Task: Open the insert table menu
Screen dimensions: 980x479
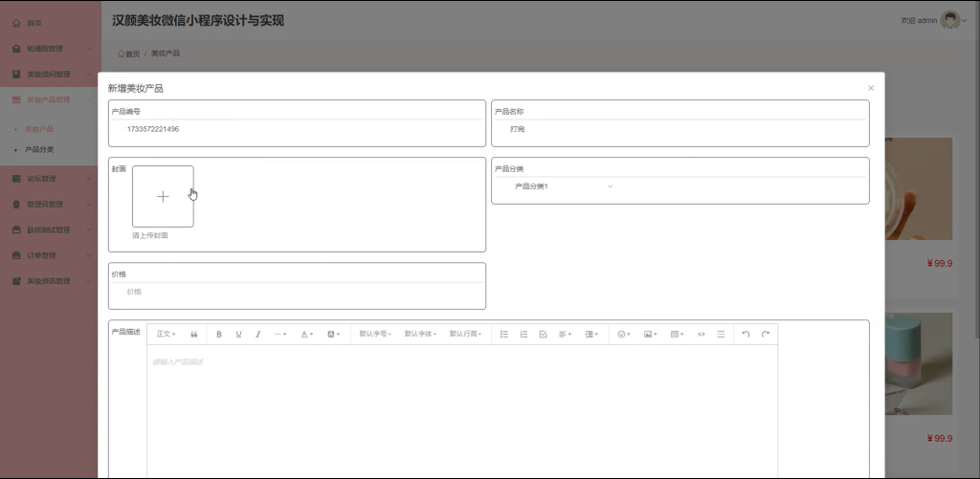Action: pos(677,334)
